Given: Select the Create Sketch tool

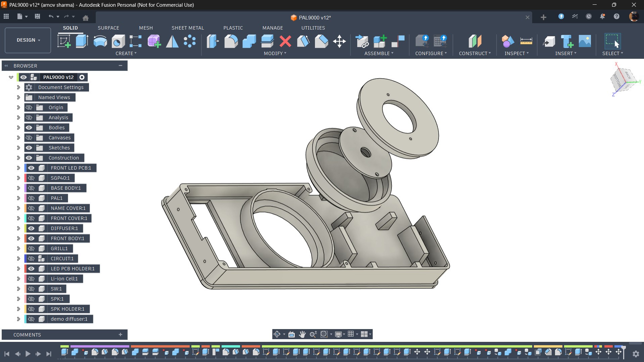Looking at the screenshot, I should pyautogui.click(x=64, y=41).
